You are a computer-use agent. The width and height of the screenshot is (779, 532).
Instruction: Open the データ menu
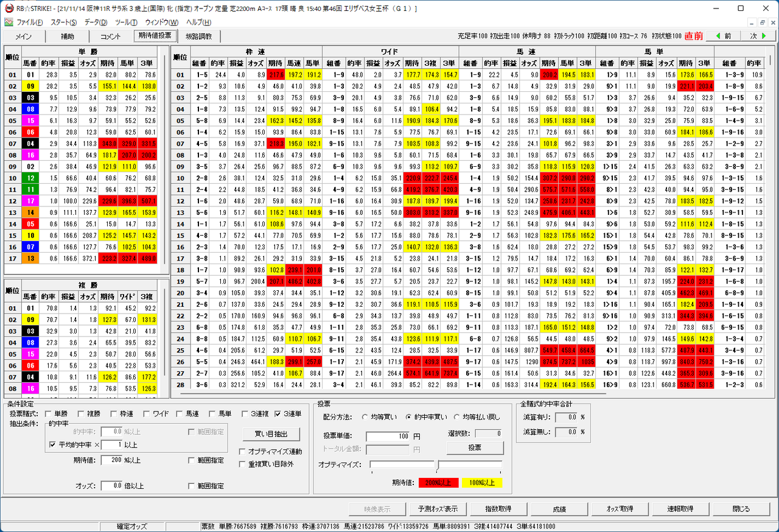pos(96,23)
